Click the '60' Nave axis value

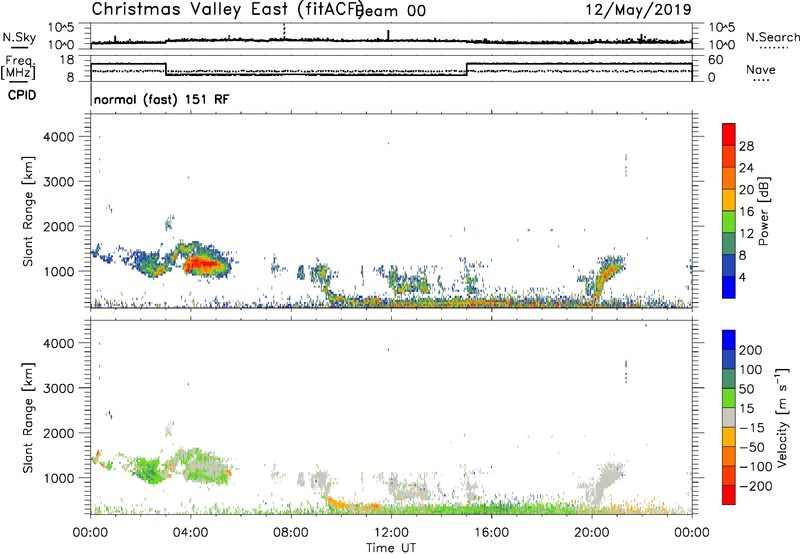716,60
